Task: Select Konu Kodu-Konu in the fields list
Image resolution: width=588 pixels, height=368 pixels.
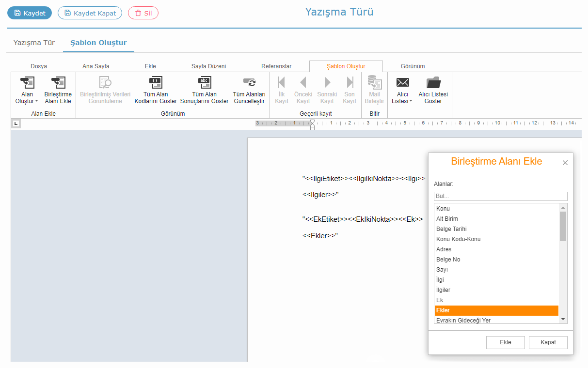Action: [497, 239]
